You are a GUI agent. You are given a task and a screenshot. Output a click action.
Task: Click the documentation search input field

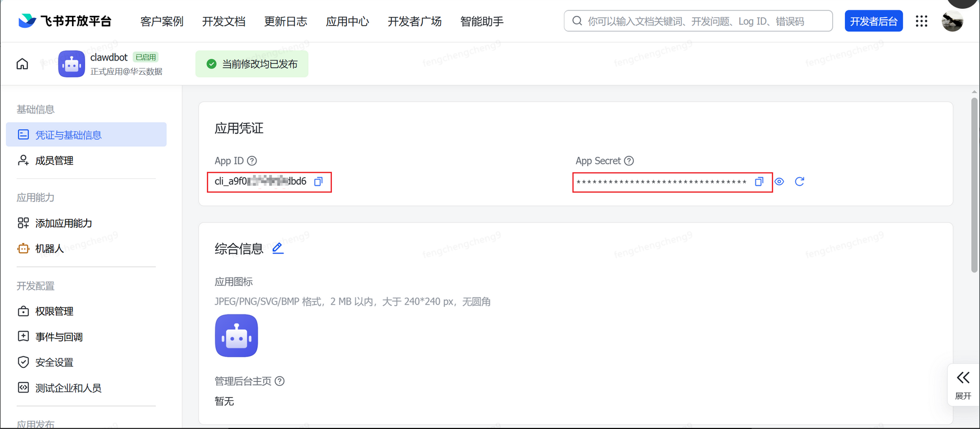point(698,21)
